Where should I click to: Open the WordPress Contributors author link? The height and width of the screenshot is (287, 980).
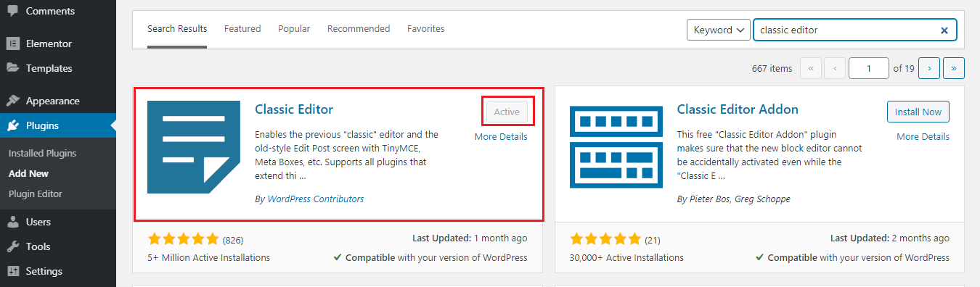point(316,199)
